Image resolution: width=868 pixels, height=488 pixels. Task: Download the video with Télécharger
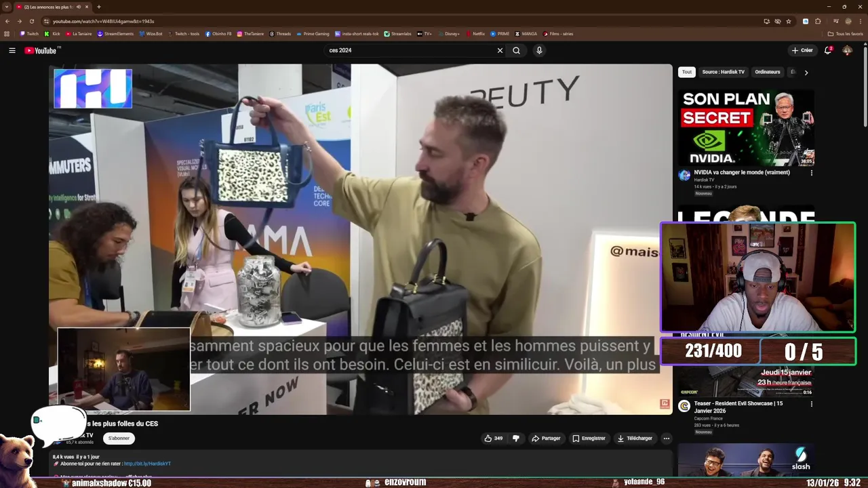tap(635, 439)
